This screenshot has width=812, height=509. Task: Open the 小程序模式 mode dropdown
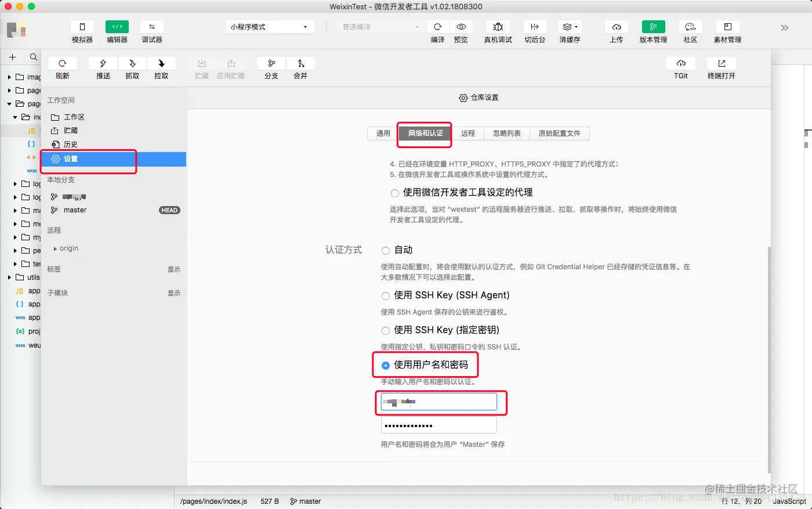270,27
